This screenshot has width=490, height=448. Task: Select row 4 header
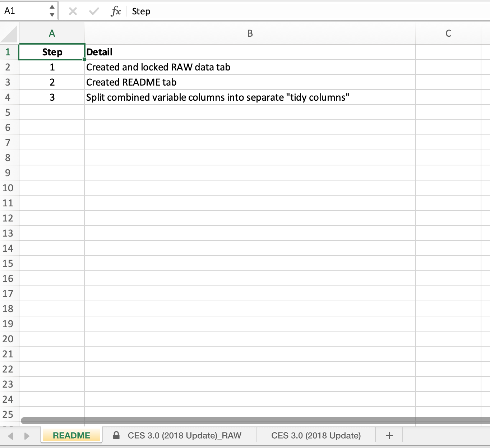(8, 97)
